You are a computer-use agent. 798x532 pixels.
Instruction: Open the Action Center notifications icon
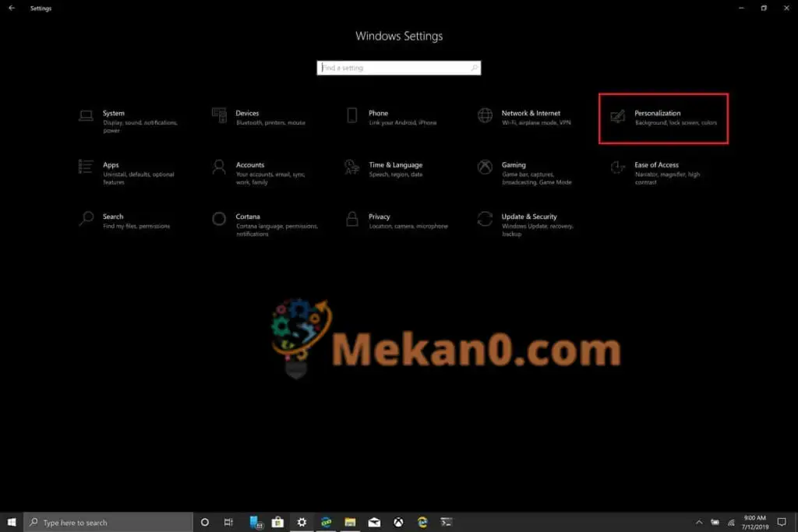pyautogui.click(x=782, y=523)
